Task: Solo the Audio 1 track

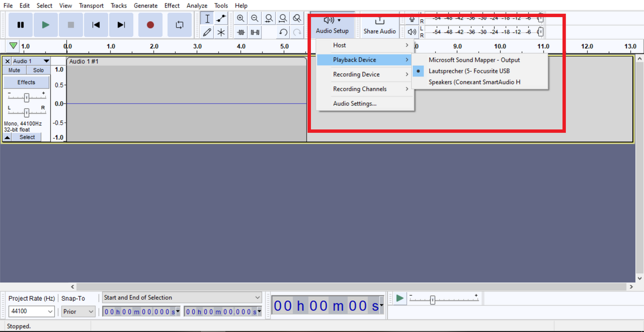Action: (38, 70)
